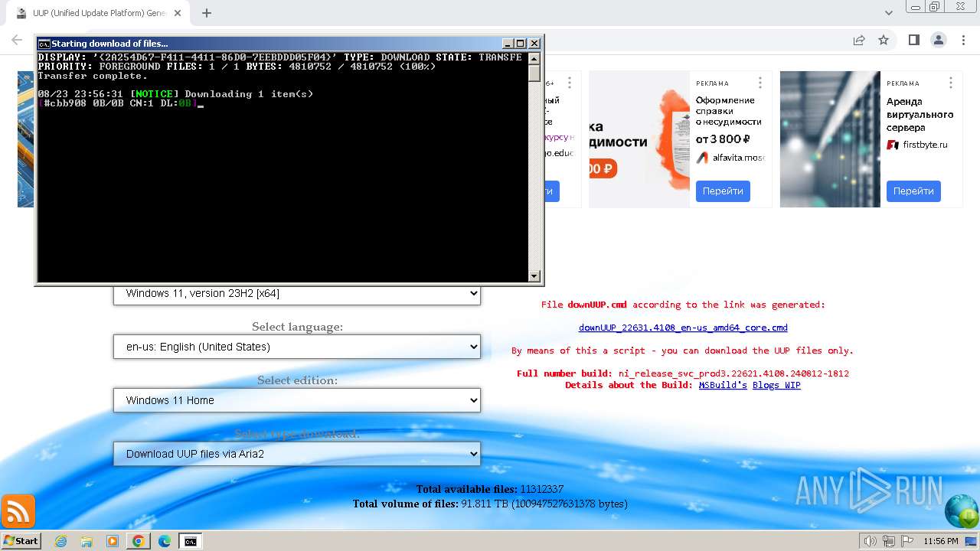Open alfavita ad image thumbnail
Screen dimensions: 980x551
click(640, 139)
